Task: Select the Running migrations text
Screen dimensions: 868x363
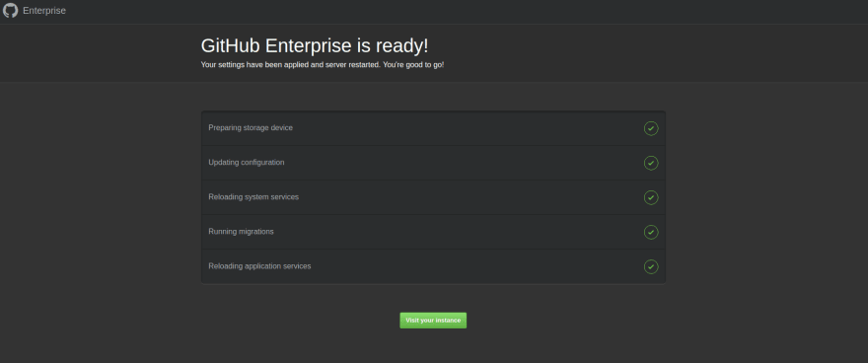Action: (241, 231)
